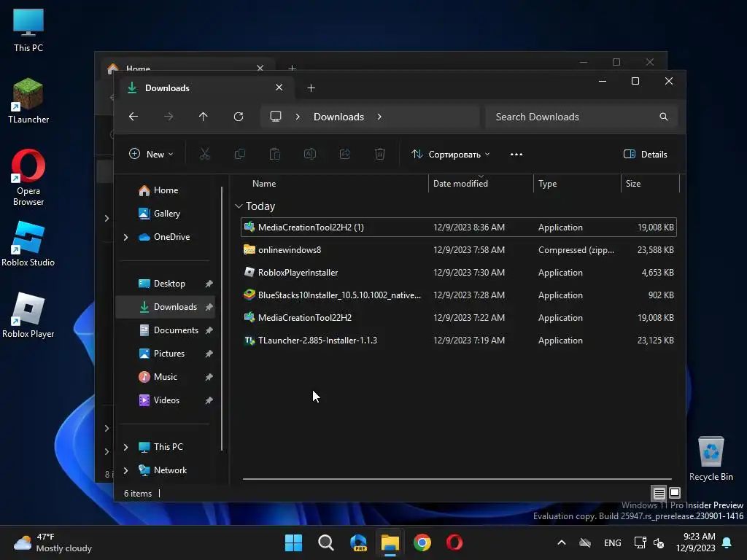Viewport: 747px width, 560px height.
Task: Click chevron after Downloads in address bar
Action: 379,117
